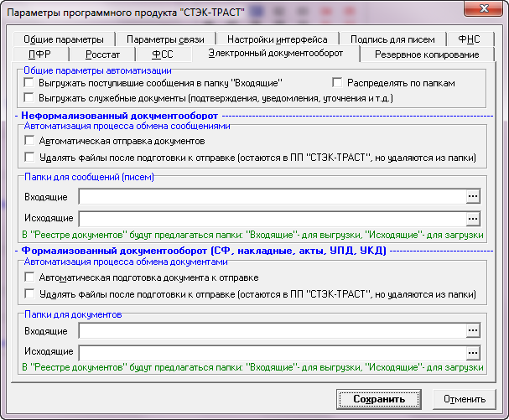This screenshot has width=509, height=420.
Task: Toggle delete files checkbox under Формализованный документооборот
Action: click(x=29, y=293)
